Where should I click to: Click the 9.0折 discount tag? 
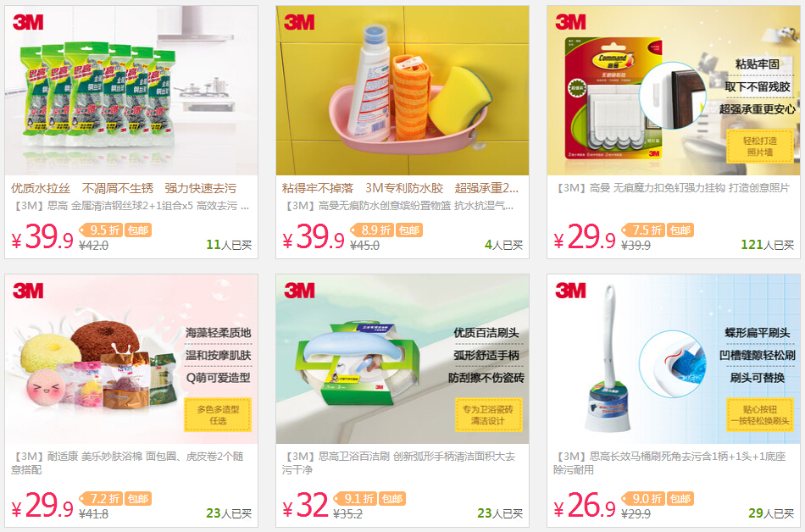pyautogui.click(x=643, y=499)
